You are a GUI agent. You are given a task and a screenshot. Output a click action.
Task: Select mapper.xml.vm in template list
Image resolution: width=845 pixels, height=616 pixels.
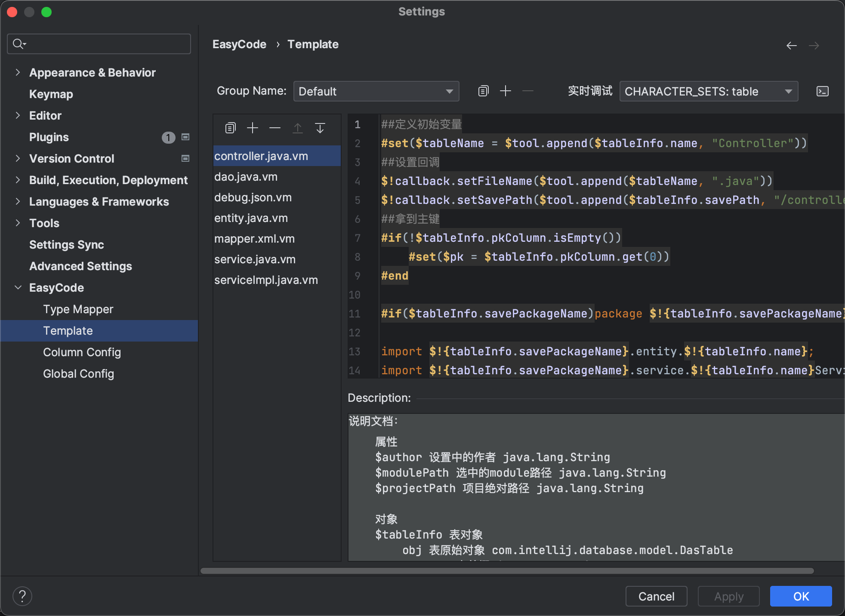254,238
